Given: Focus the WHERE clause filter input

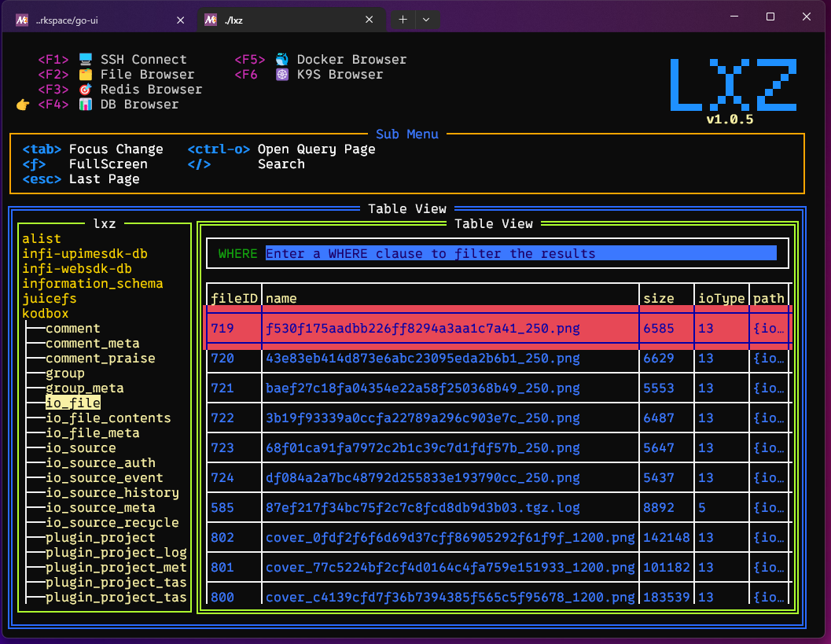Looking at the screenshot, I should 521,253.
